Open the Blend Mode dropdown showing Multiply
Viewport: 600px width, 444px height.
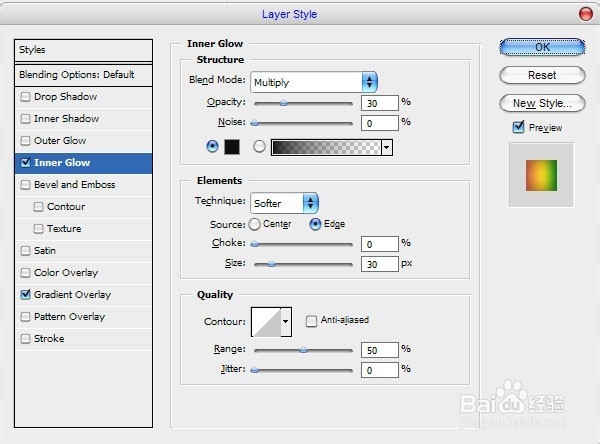pyautogui.click(x=314, y=82)
